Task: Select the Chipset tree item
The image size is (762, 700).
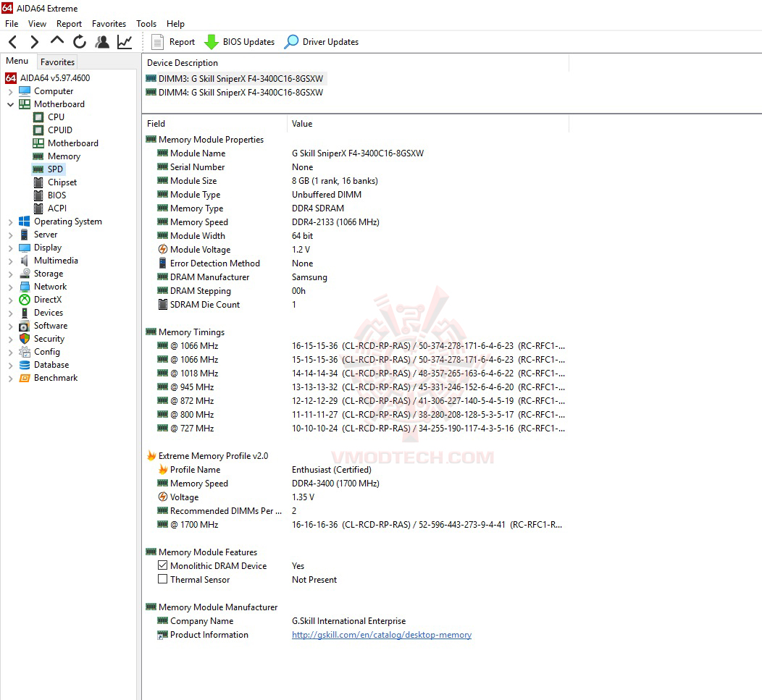Action: (x=55, y=182)
